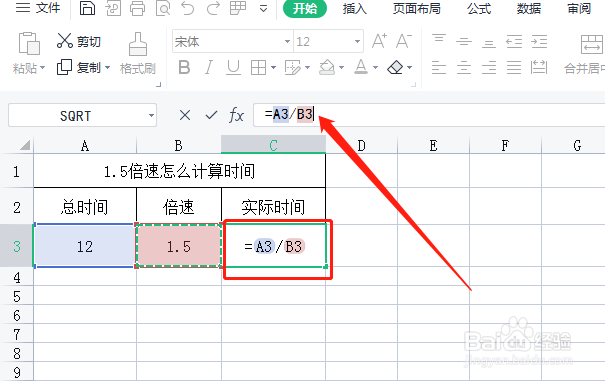Click the fill color bucket icon
The height and width of the screenshot is (381, 605).
coord(327,67)
